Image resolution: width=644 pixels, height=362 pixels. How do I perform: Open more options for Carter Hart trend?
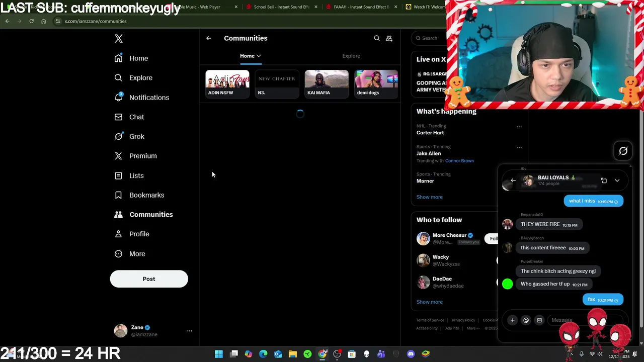click(x=519, y=127)
